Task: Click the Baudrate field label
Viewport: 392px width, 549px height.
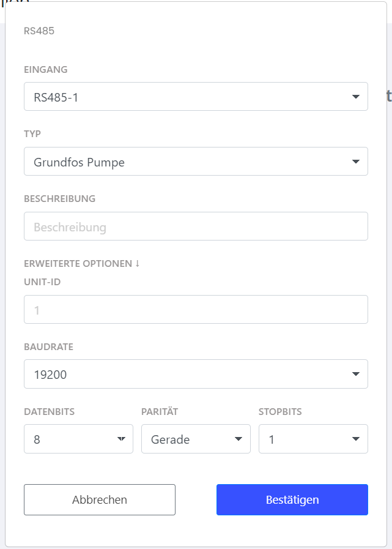Action: tap(48, 347)
